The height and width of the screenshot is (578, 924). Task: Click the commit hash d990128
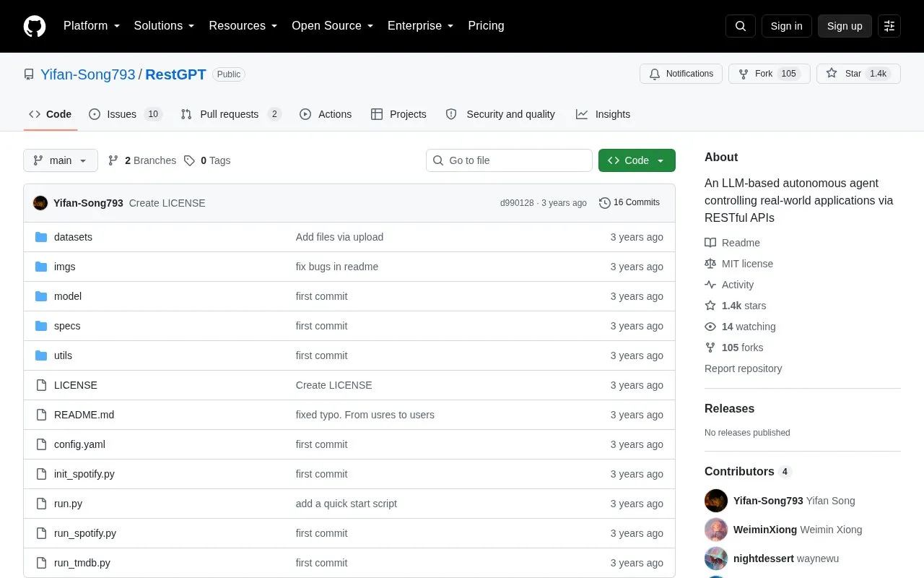pyautogui.click(x=517, y=203)
